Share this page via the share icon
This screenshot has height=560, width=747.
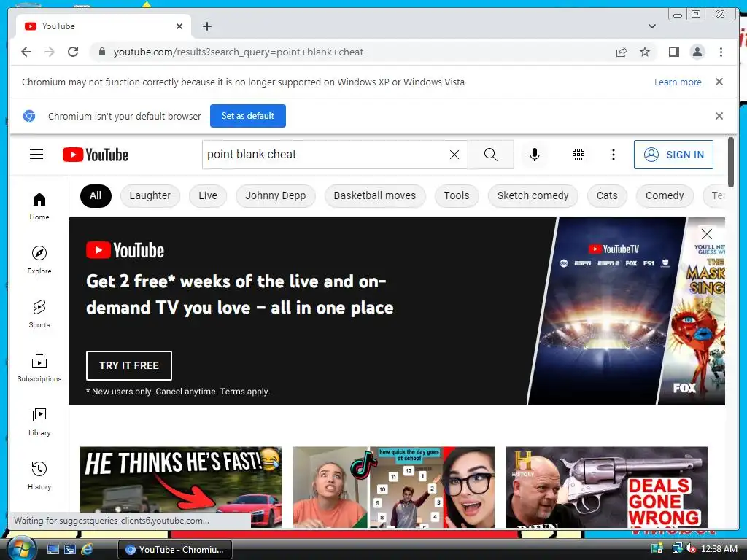(622, 52)
